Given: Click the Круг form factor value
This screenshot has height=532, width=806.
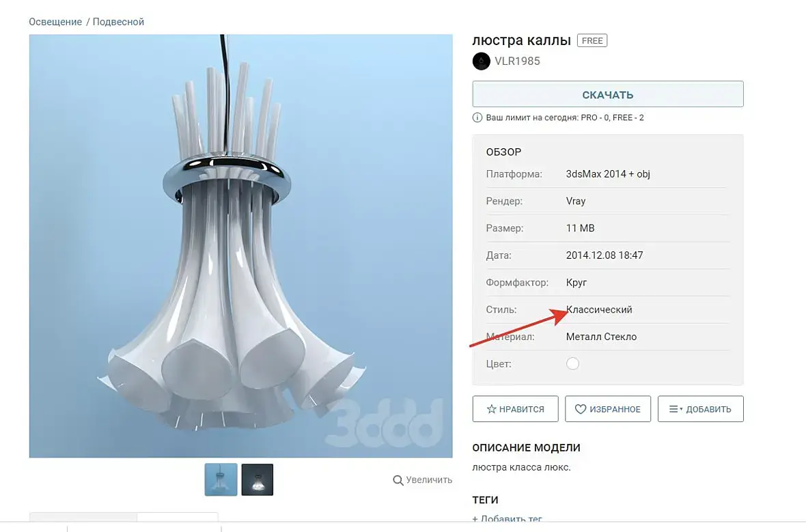Looking at the screenshot, I should (x=576, y=283).
